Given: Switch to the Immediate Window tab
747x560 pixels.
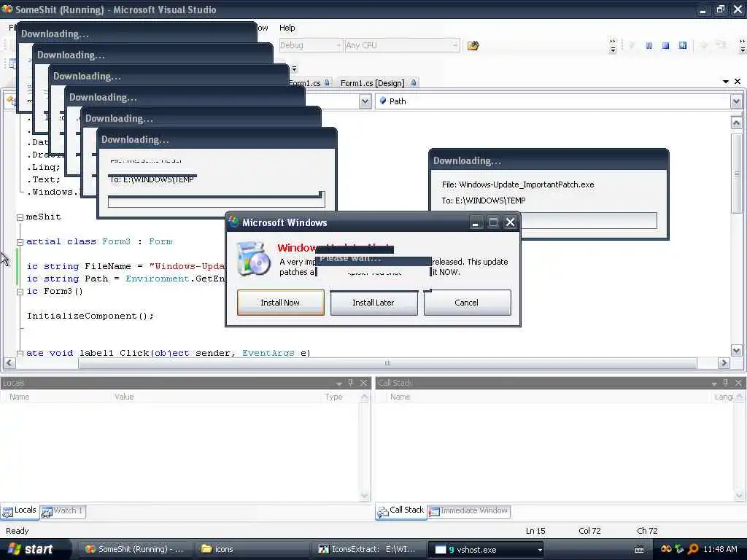Looking at the screenshot, I should tap(469, 511).
